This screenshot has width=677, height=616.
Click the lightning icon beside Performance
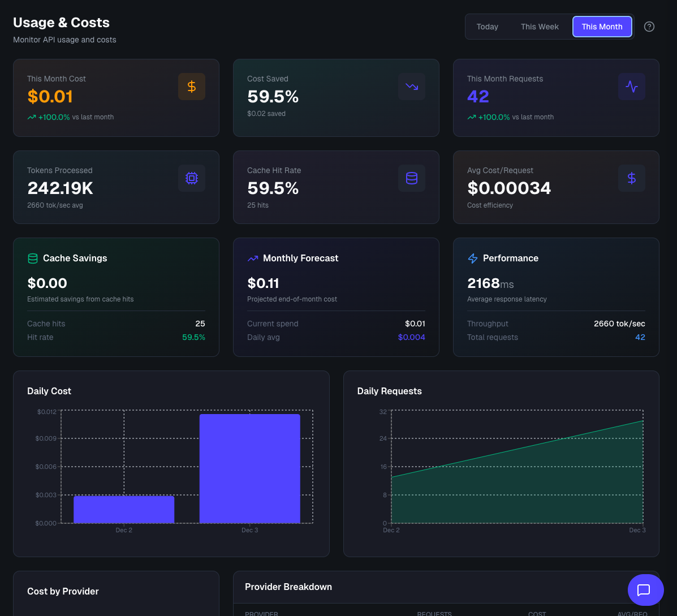(x=473, y=258)
